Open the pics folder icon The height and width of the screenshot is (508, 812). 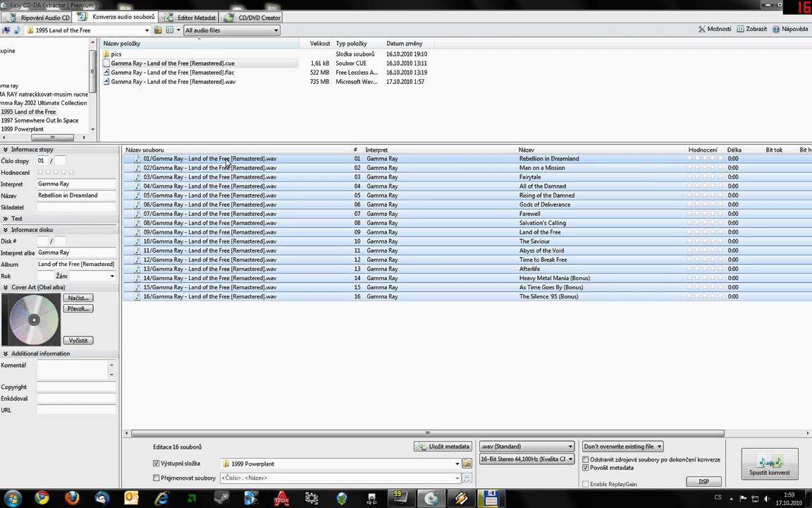point(106,54)
